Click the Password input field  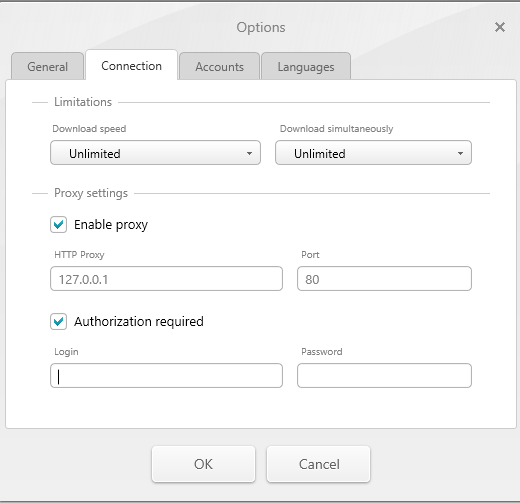tap(384, 376)
